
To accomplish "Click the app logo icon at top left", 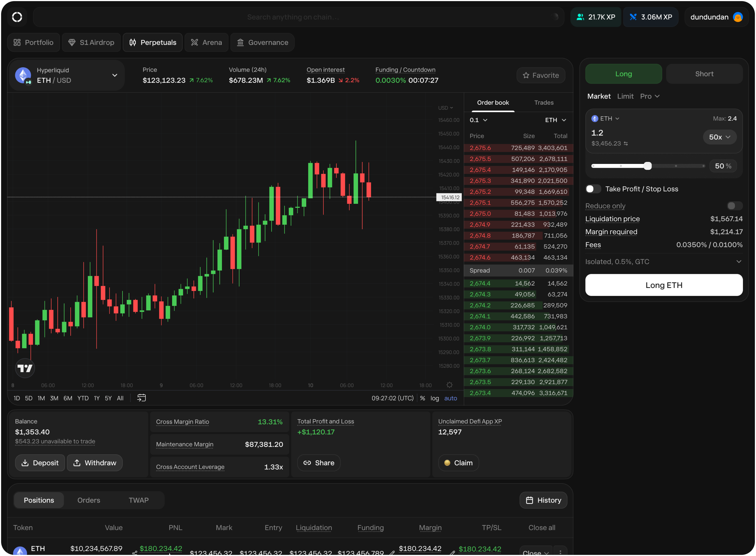I will [17, 17].
